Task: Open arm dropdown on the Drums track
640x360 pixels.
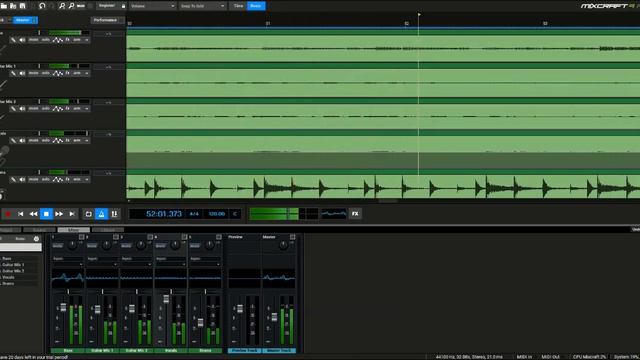Action: 87,180
